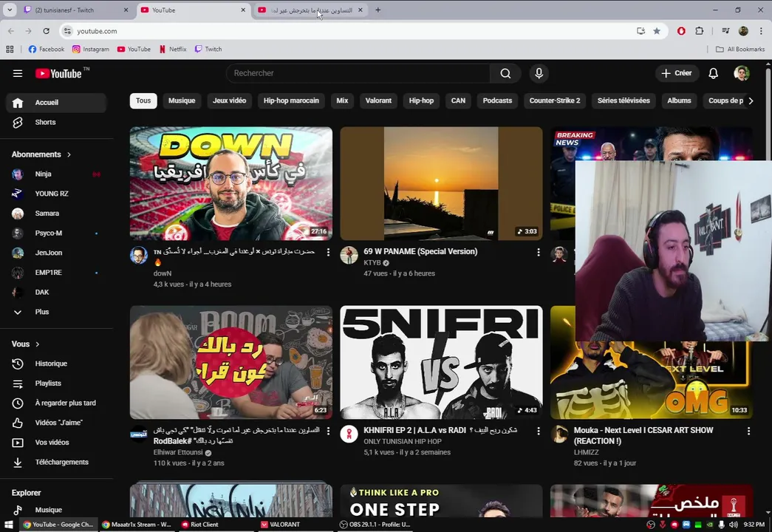Click the address bar URL
The width and height of the screenshot is (772, 532).
(x=97, y=31)
